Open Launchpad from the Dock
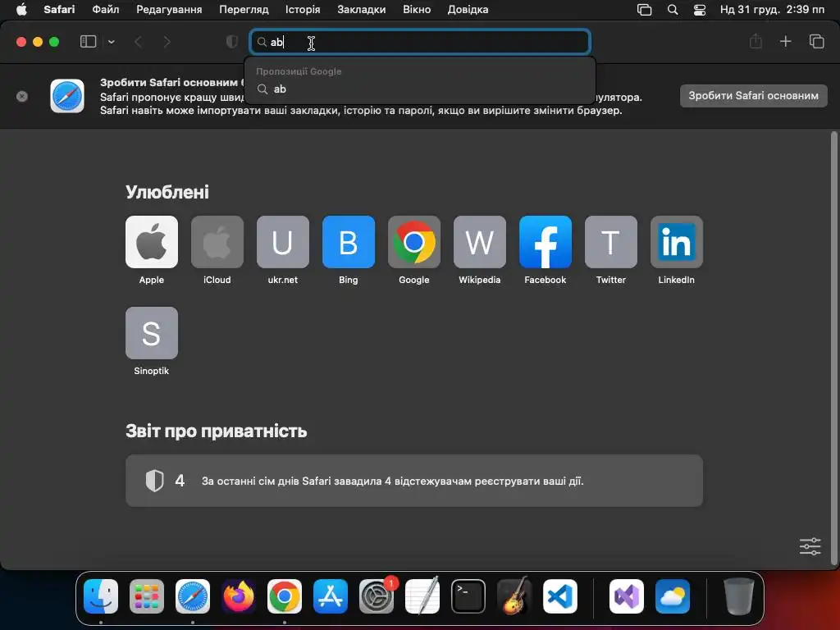 [x=147, y=596]
